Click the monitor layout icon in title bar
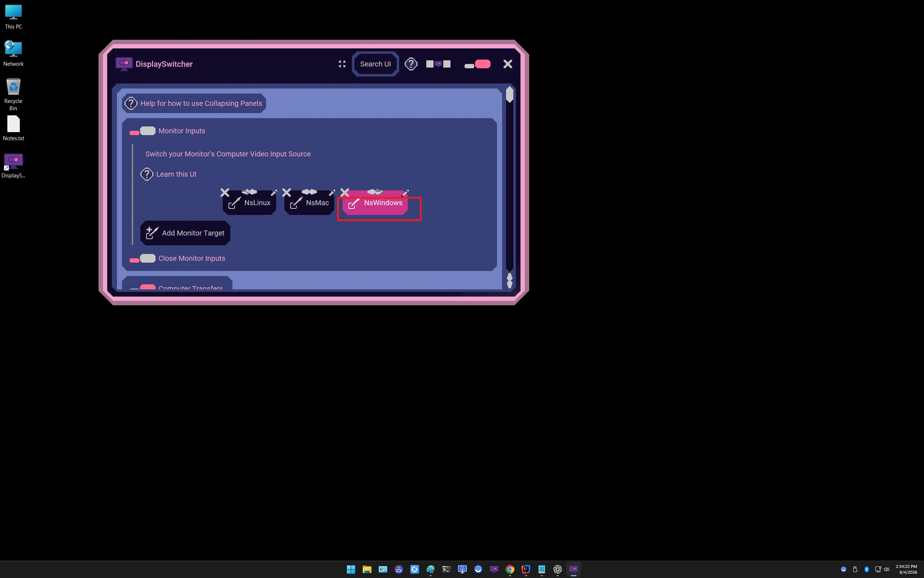 click(x=438, y=64)
